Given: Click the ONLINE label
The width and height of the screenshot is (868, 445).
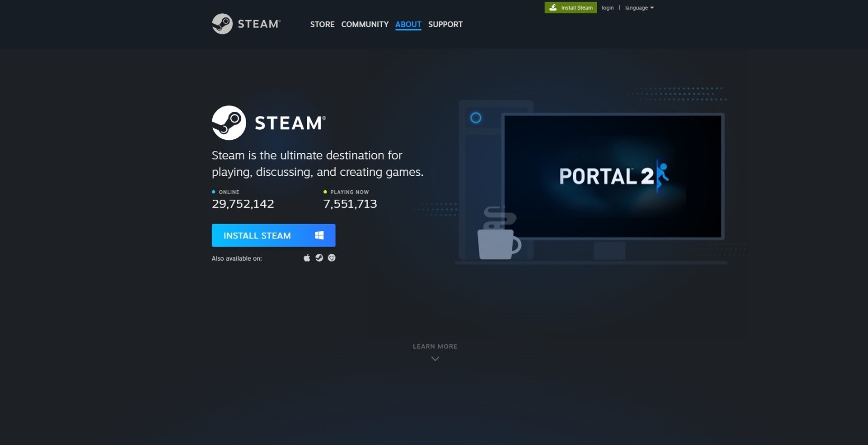Looking at the screenshot, I should [229, 192].
